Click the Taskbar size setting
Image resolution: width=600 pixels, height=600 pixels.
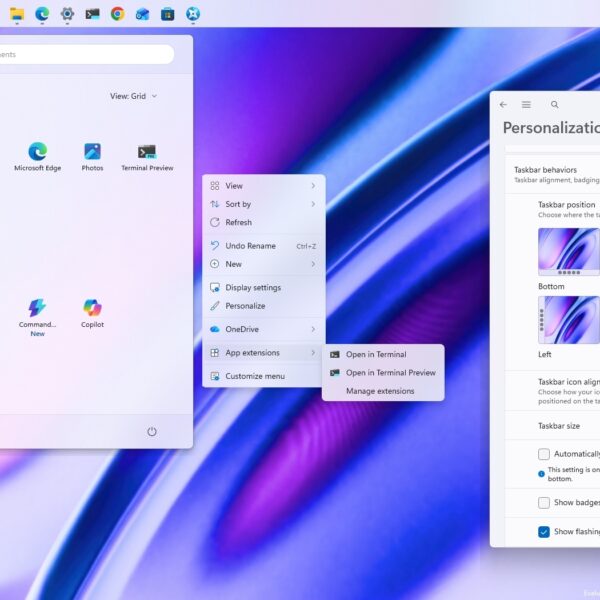pos(553,426)
